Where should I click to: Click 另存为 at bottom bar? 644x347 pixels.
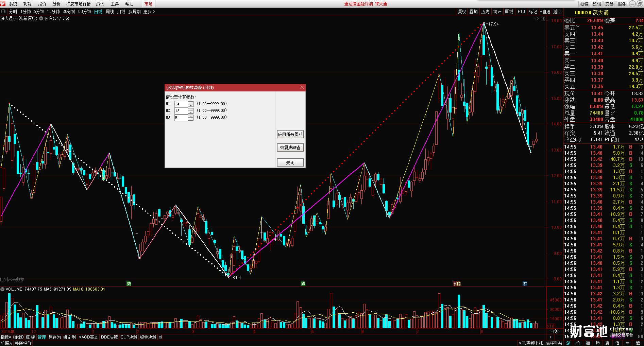[x=54, y=337]
